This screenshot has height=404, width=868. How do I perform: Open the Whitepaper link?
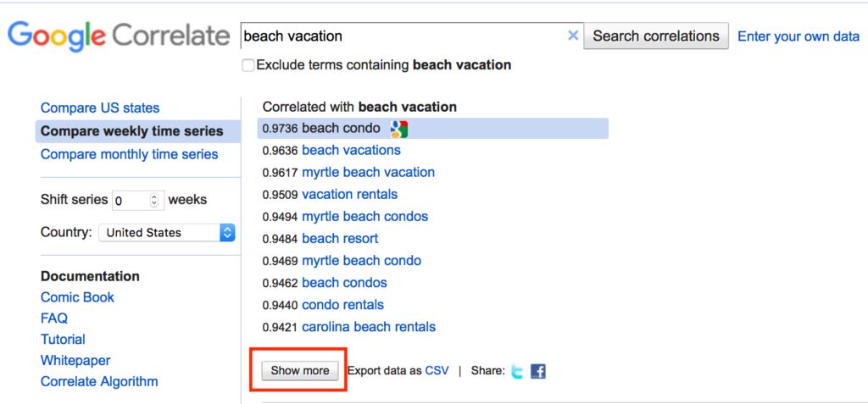[75, 361]
